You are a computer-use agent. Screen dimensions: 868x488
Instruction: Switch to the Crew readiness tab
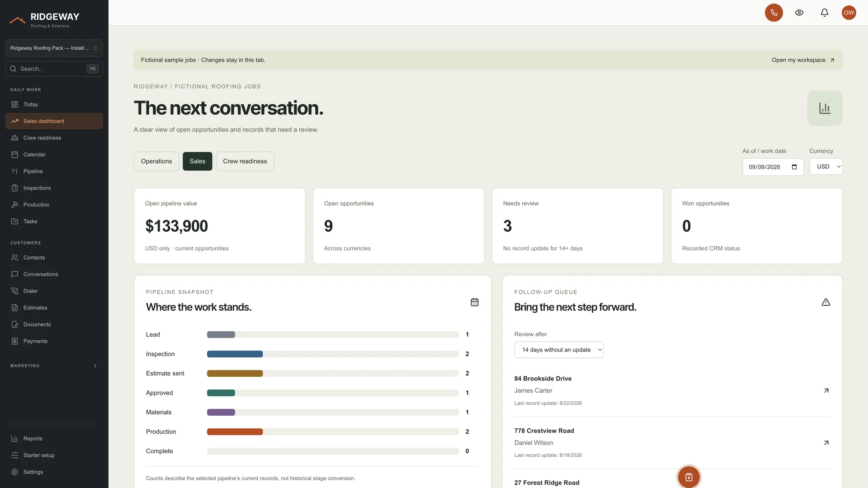click(245, 161)
